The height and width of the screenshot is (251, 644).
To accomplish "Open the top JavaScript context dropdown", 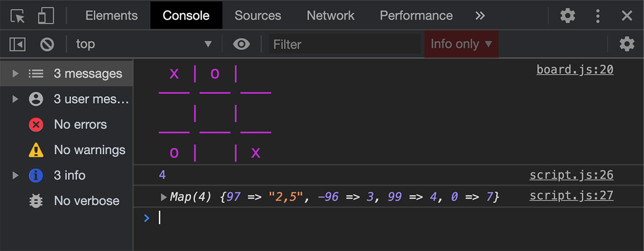I will click(x=144, y=44).
